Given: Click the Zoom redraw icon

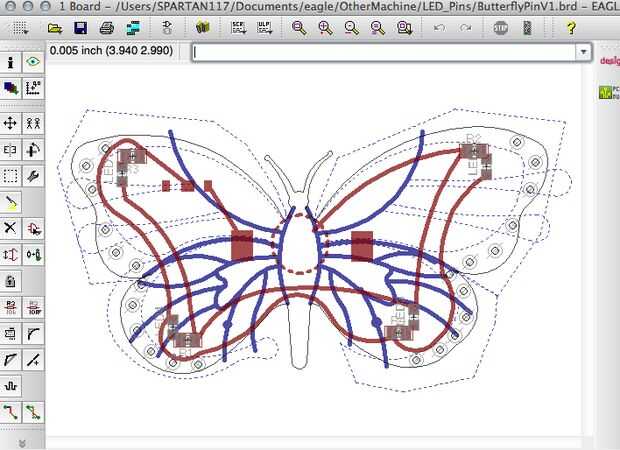Looking at the screenshot, I should 378,28.
